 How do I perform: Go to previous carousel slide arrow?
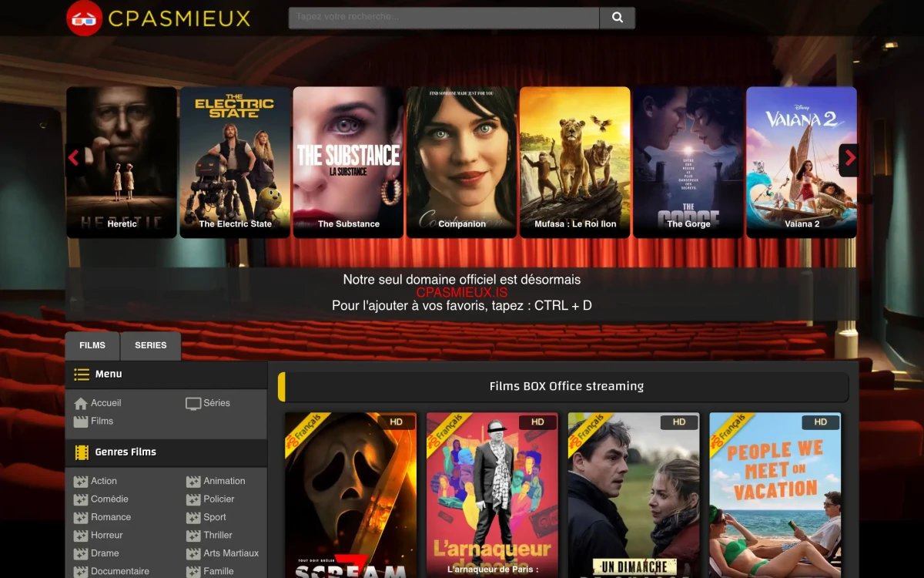(74, 159)
